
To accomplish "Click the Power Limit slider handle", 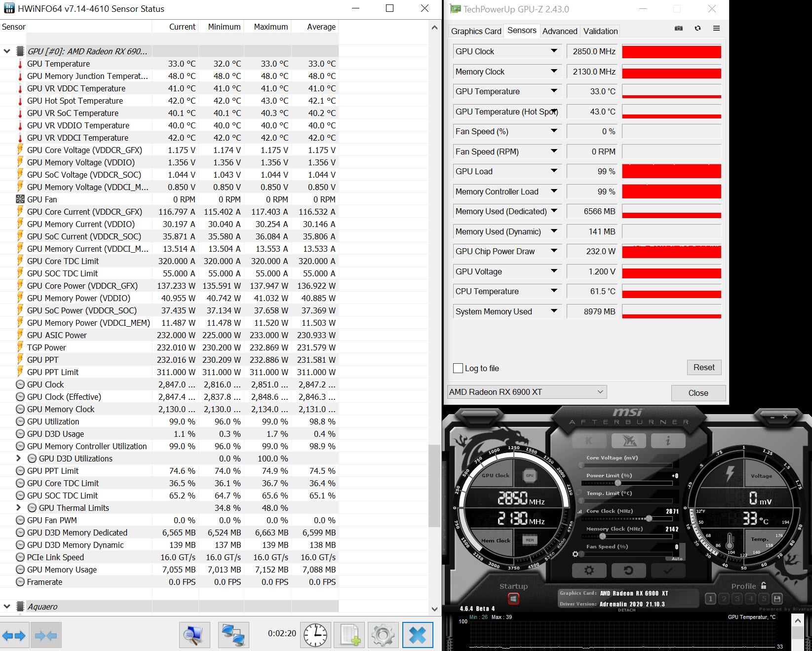I will [618, 483].
